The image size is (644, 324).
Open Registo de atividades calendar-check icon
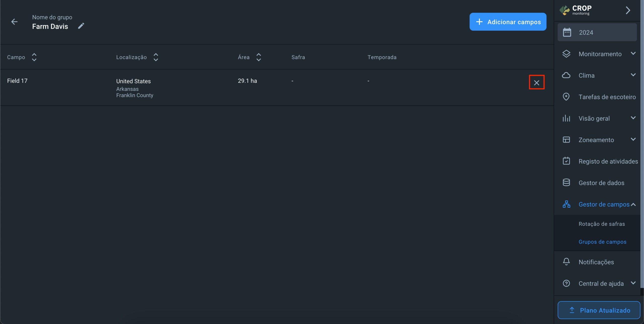pos(566,161)
